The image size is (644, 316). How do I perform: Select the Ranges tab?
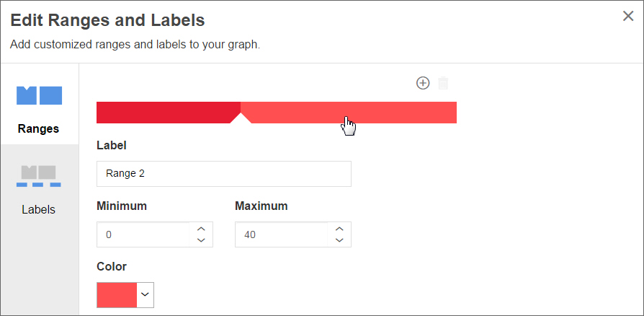pyautogui.click(x=39, y=109)
